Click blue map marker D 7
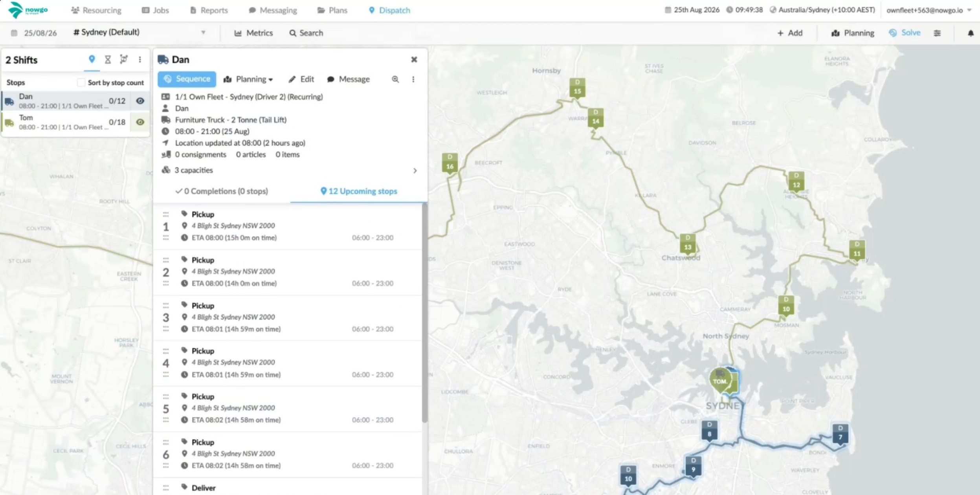This screenshot has height=495, width=980. 840,434
